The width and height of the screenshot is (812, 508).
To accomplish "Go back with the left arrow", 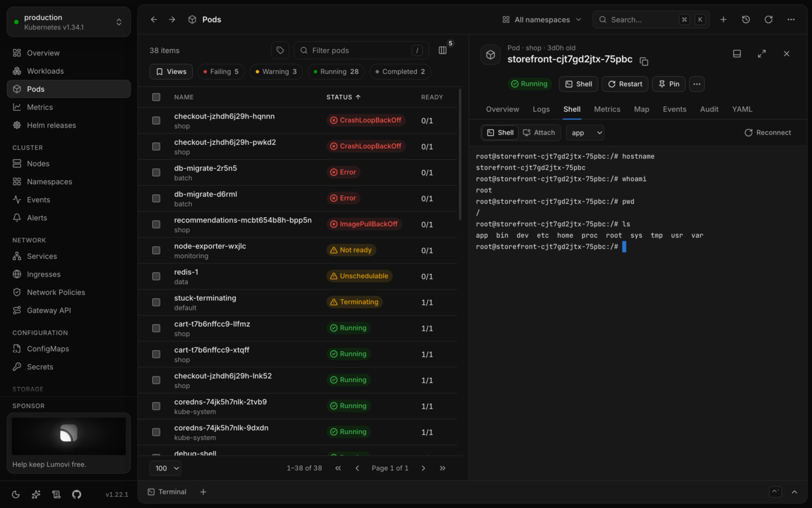I will point(154,20).
